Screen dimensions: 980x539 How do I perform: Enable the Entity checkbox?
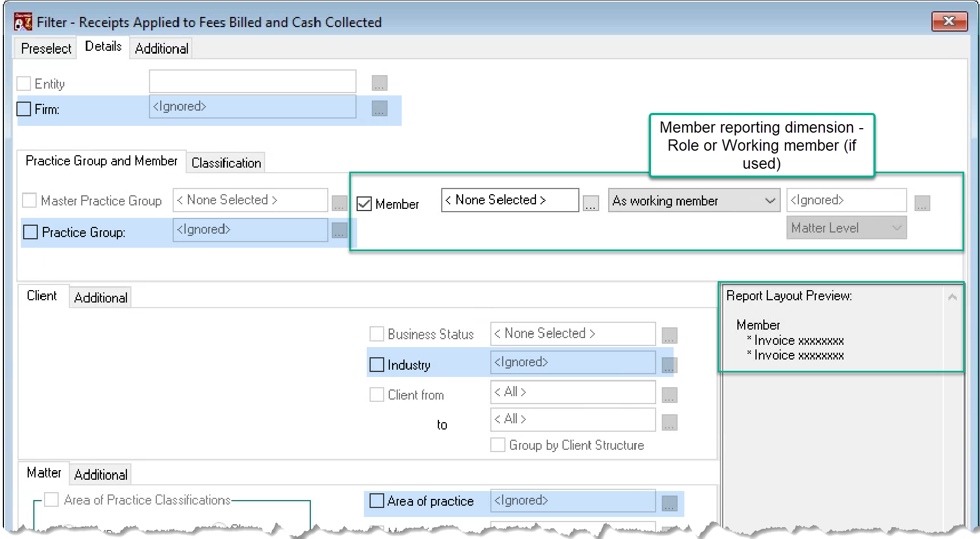(x=24, y=84)
